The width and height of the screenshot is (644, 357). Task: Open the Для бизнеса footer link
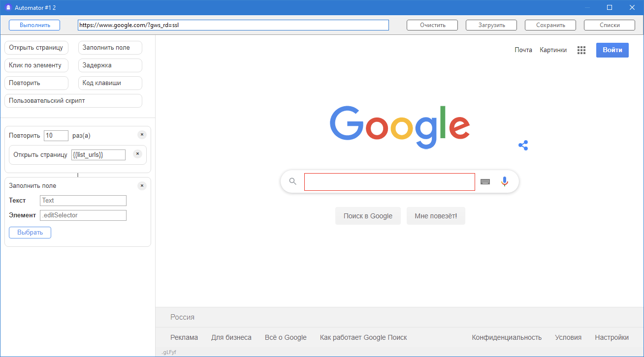[x=231, y=337]
